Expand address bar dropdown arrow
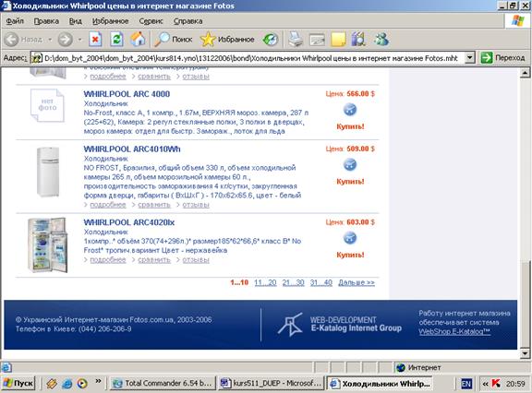532x393 pixels. 469,58
